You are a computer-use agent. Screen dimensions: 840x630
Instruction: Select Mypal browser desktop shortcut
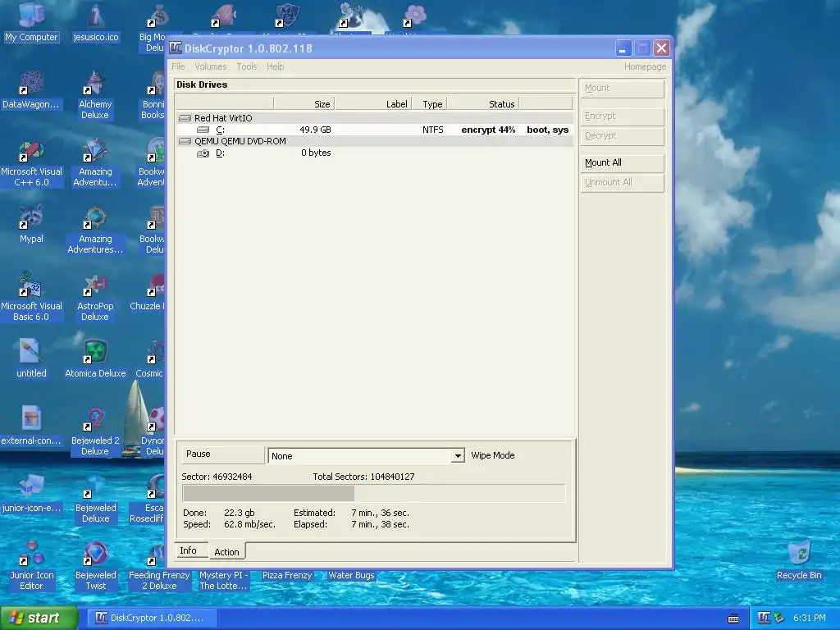[31, 224]
